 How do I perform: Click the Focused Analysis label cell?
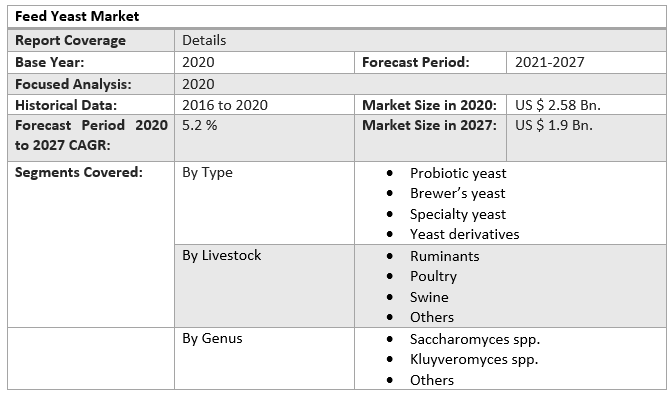(73, 84)
